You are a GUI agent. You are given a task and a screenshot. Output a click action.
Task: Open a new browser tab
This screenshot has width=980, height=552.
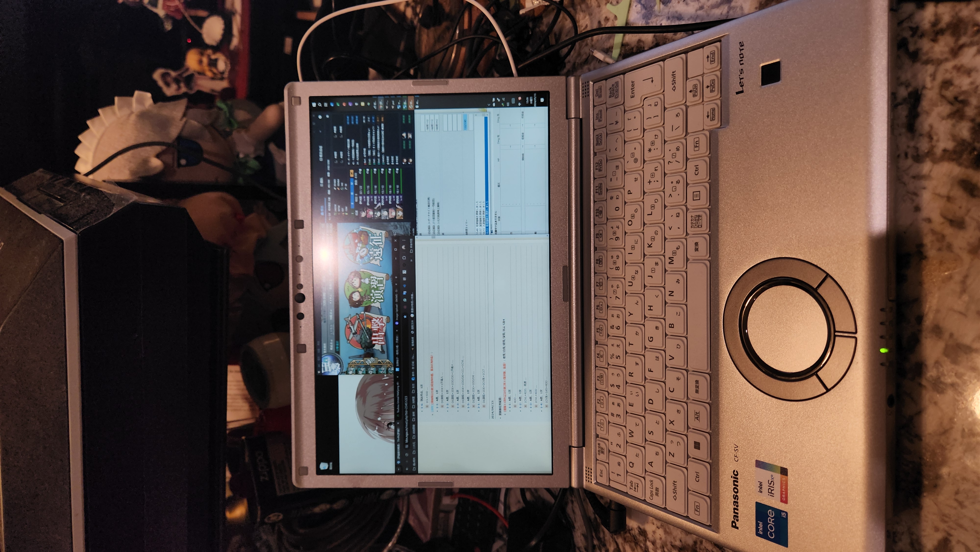396,277
